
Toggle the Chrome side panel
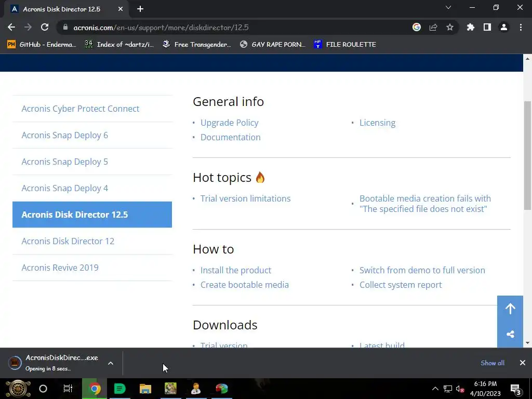click(x=487, y=27)
